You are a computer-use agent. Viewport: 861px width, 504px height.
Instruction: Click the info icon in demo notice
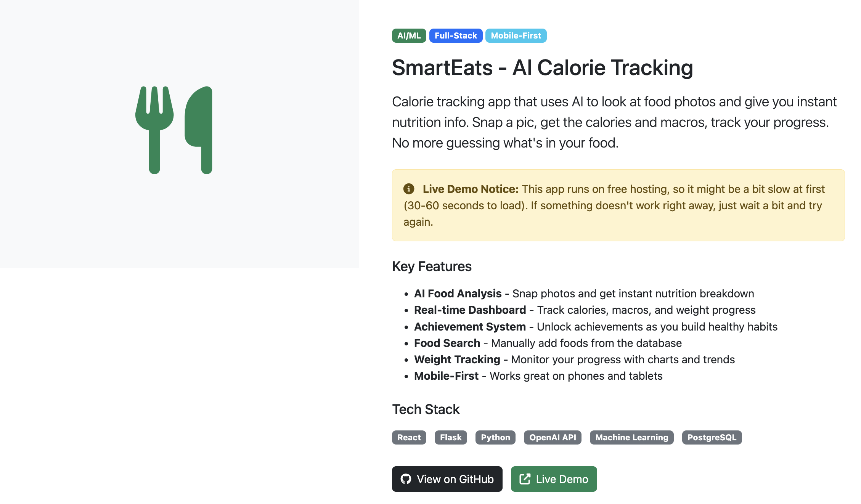click(408, 189)
